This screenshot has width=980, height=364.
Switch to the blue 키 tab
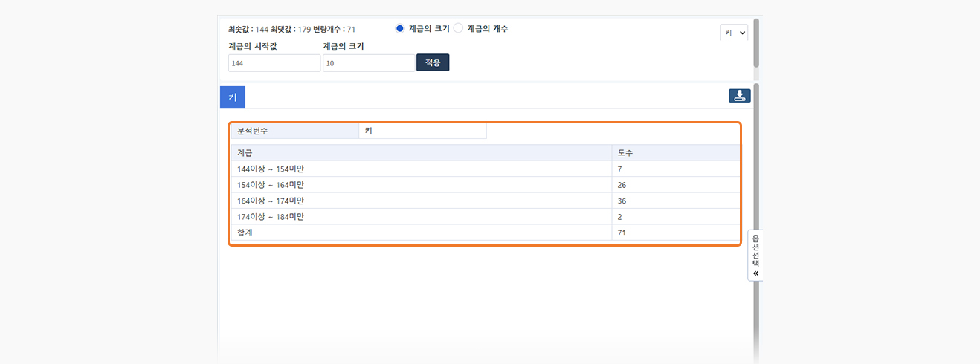click(233, 97)
